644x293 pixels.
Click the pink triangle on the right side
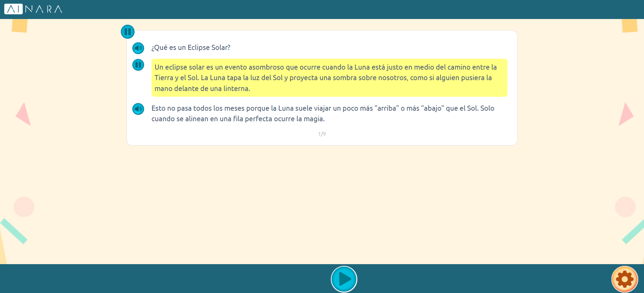(x=625, y=115)
